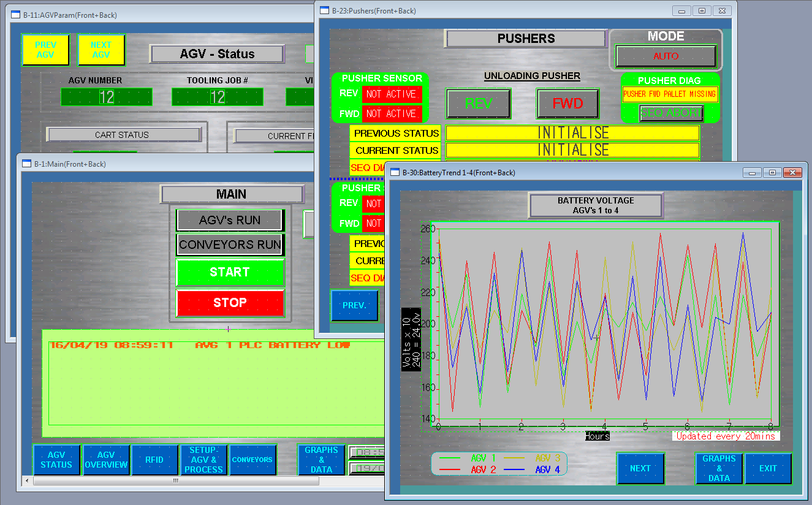Maximize the BatteryTrend window
Viewport: 812px width, 505px height.
(772, 173)
